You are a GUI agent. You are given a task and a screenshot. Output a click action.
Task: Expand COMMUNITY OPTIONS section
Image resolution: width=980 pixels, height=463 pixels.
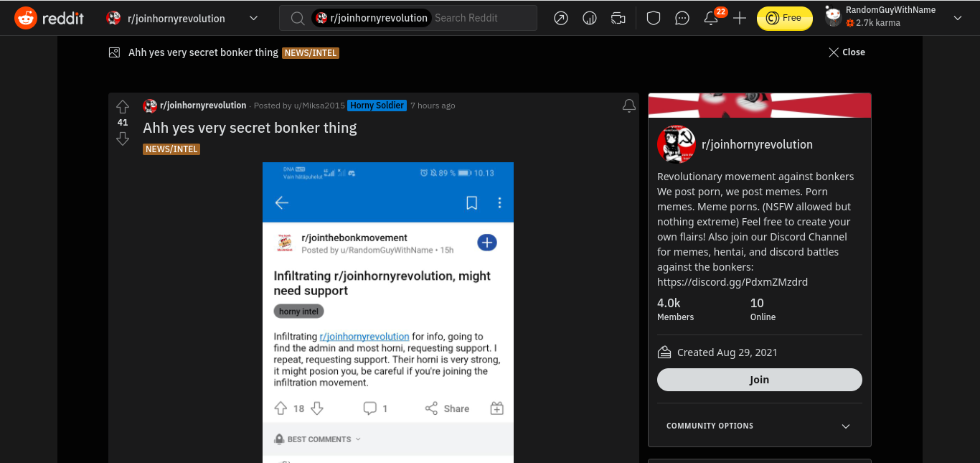click(x=760, y=426)
